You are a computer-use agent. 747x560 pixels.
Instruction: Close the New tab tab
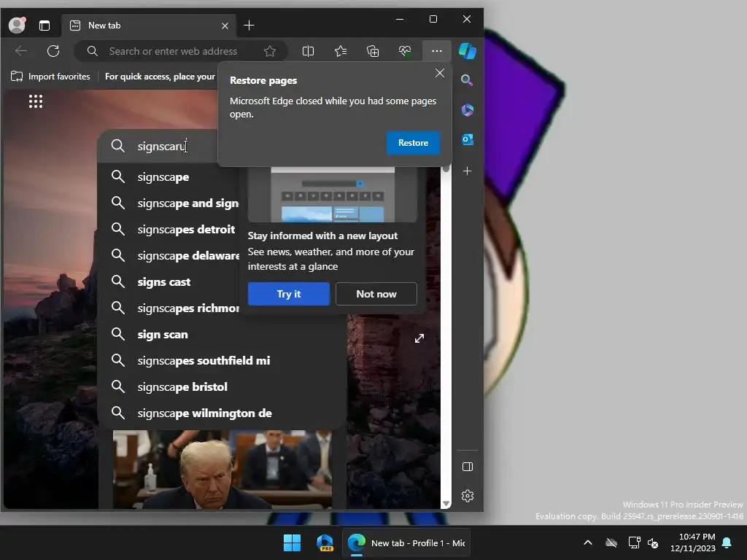[225, 26]
